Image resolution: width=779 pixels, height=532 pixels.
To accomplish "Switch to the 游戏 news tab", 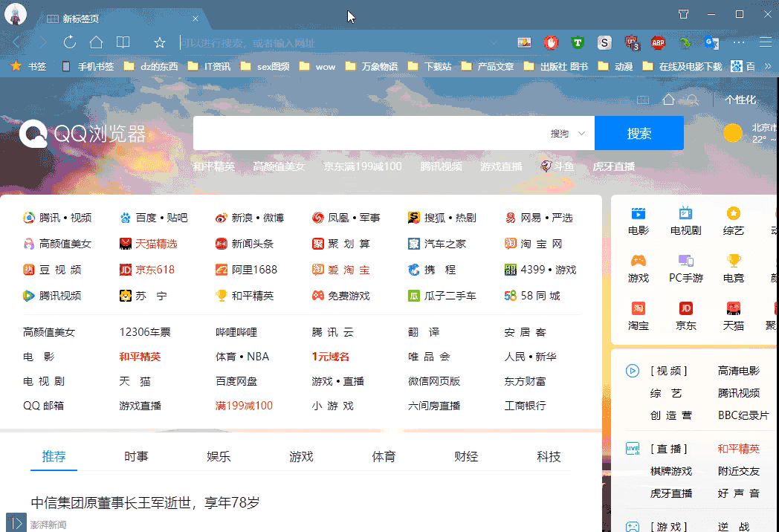I will point(301,456).
